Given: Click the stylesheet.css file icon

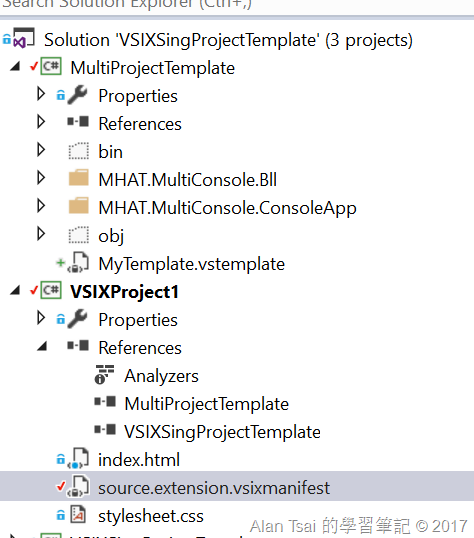Looking at the screenshot, I should pos(78,514).
